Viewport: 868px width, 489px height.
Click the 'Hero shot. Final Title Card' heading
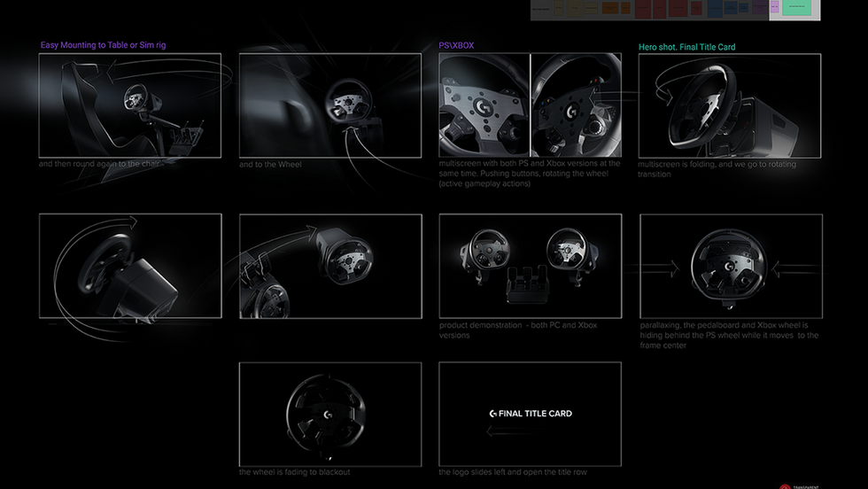point(687,47)
